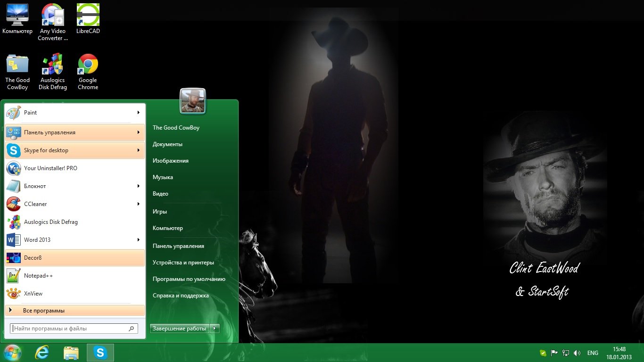Open Устройства и принтеры
The height and width of the screenshot is (362, 644).
[x=183, y=263]
